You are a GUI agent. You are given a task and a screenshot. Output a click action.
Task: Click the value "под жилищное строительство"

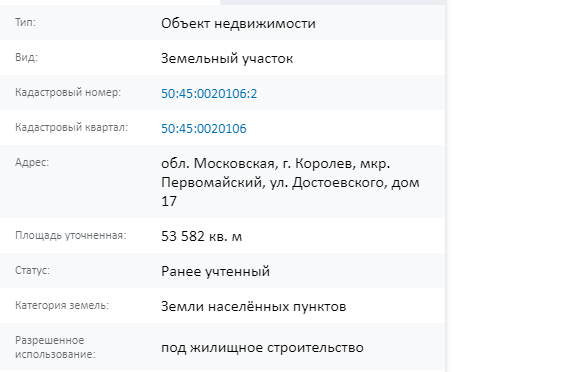[262, 347]
